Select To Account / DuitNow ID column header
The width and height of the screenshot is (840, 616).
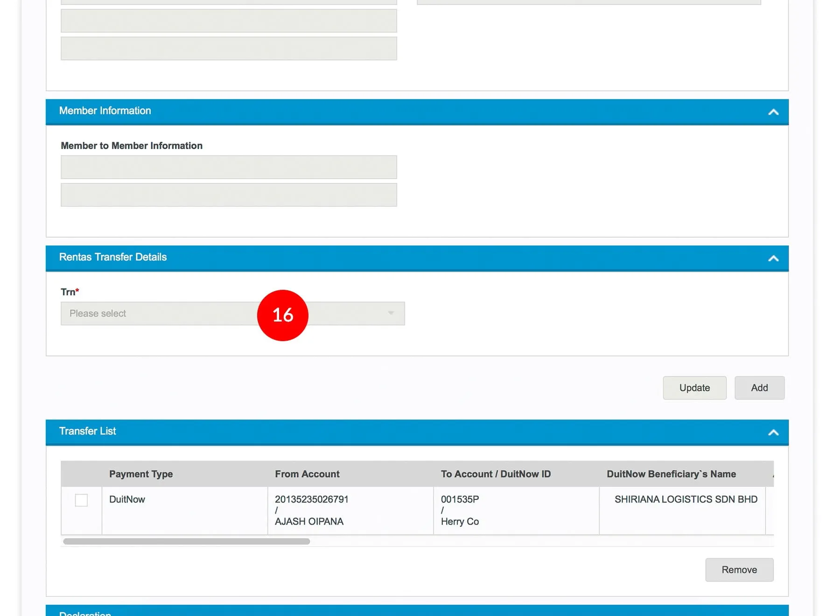tap(496, 474)
